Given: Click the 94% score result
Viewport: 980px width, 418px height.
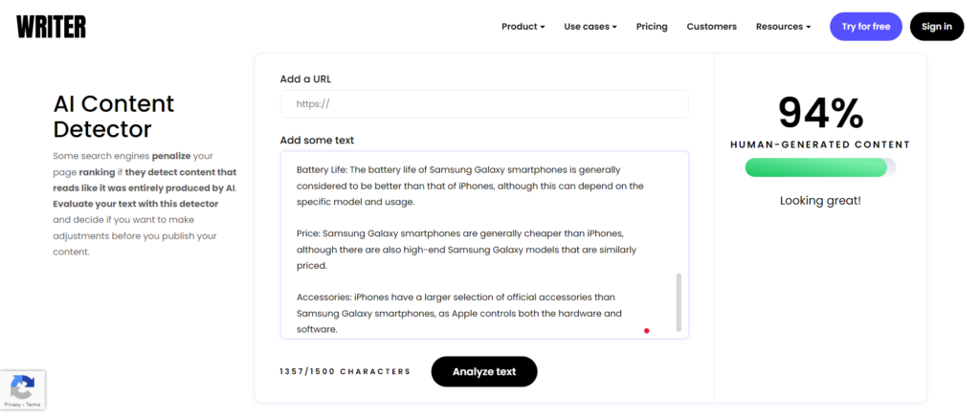Looking at the screenshot, I should [820, 113].
